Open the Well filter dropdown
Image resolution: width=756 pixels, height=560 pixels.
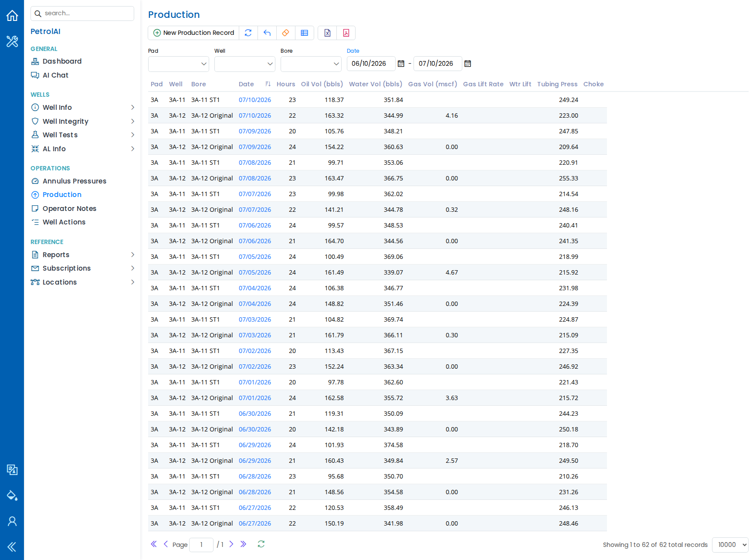[x=245, y=64]
